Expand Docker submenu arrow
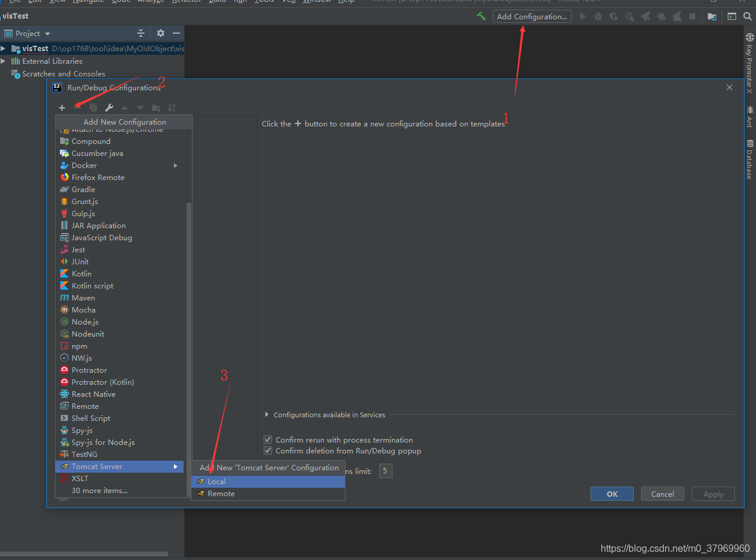This screenshot has width=756, height=560. coord(176,166)
